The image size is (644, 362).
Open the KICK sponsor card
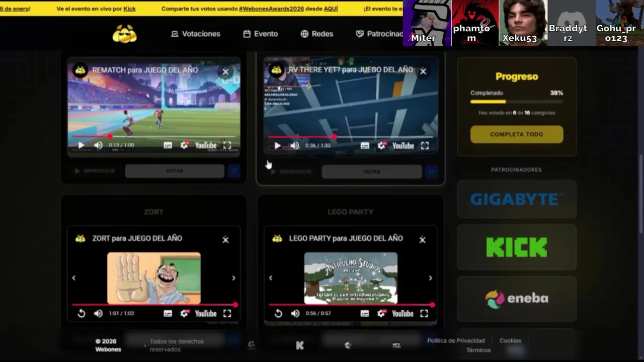[517, 247]
